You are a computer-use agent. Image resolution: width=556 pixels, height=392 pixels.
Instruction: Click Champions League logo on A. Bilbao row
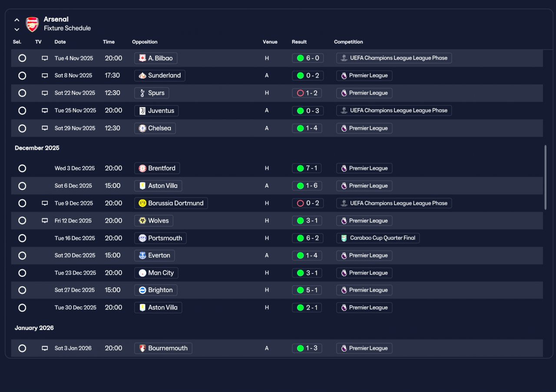tap(344, 58)
